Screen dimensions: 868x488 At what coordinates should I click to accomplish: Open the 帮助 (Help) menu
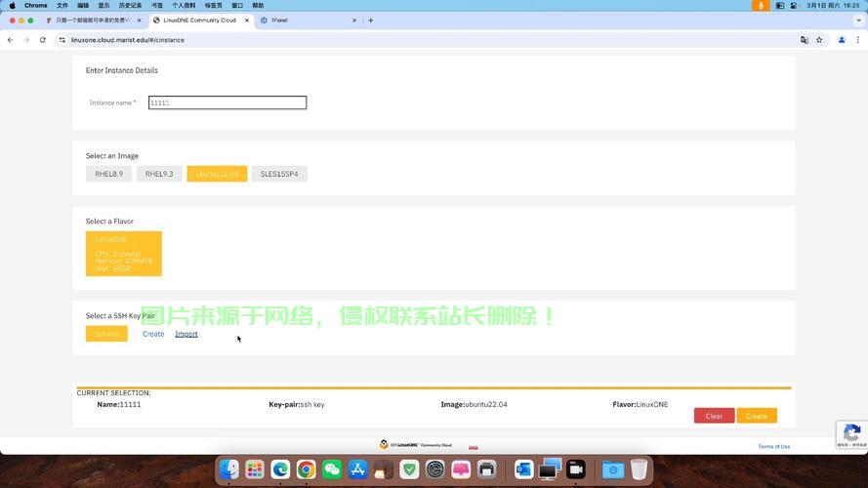tap(258, 5)
